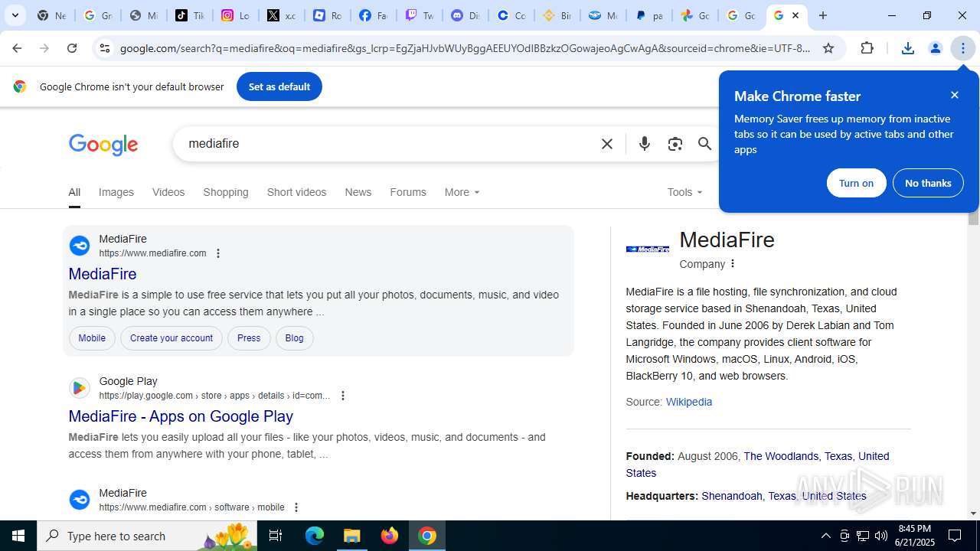980x551 pixels.
Task: Switch to the Coinbase tab
Action: click(511, 15)
